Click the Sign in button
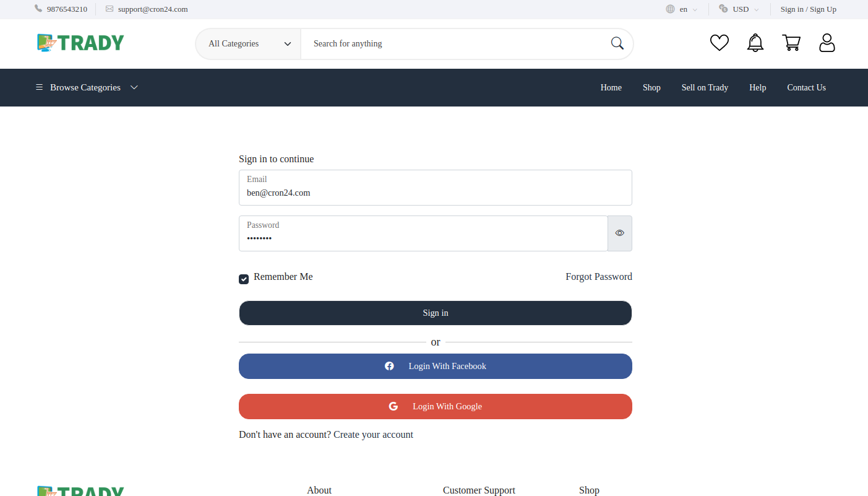 (435, 313)
